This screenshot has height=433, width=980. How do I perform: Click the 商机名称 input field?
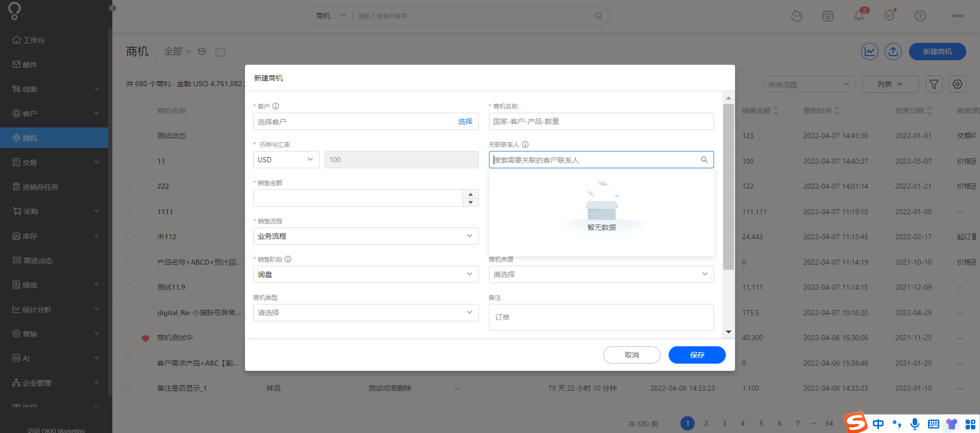click(x=601, y=121)
